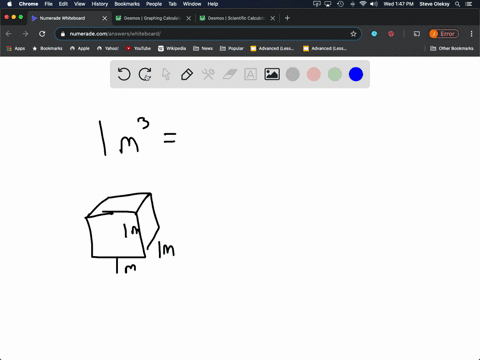Open the Other Bookmarks folder

tap(452, 48)
